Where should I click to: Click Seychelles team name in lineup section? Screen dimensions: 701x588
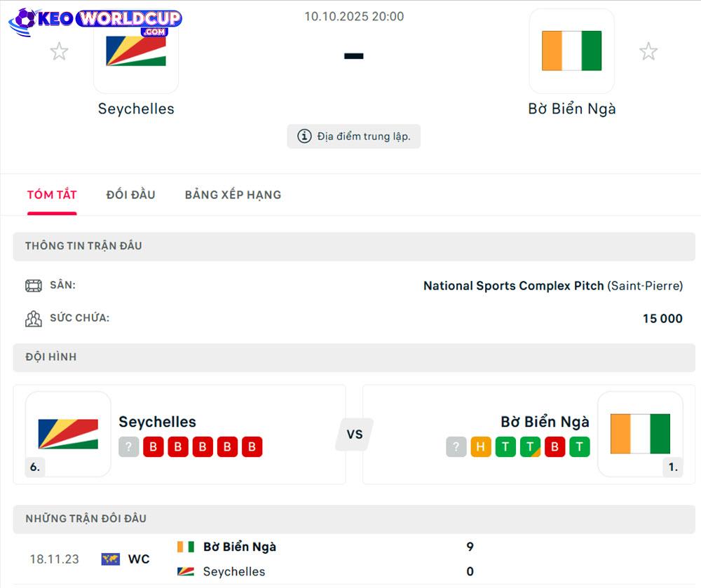[157, 422]
